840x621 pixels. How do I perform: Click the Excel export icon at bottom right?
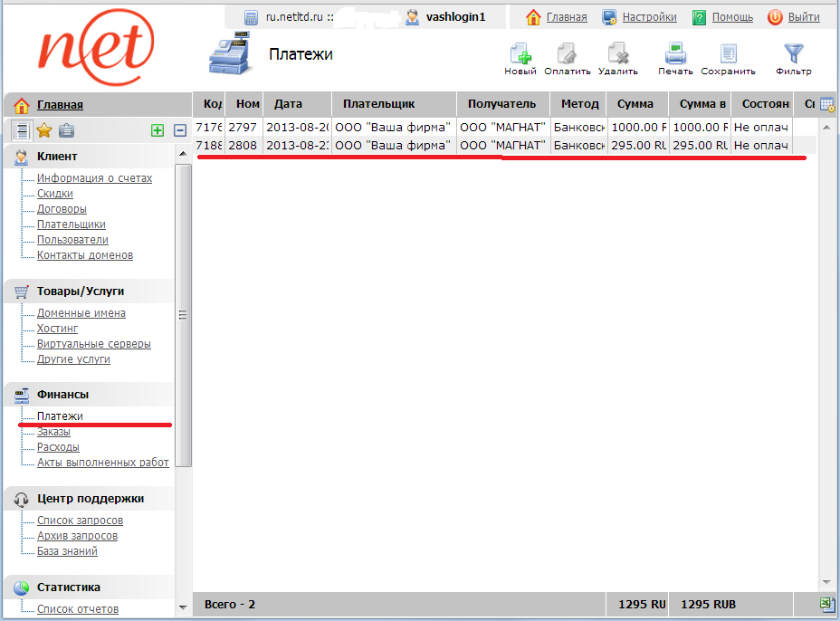coord(827,604)
